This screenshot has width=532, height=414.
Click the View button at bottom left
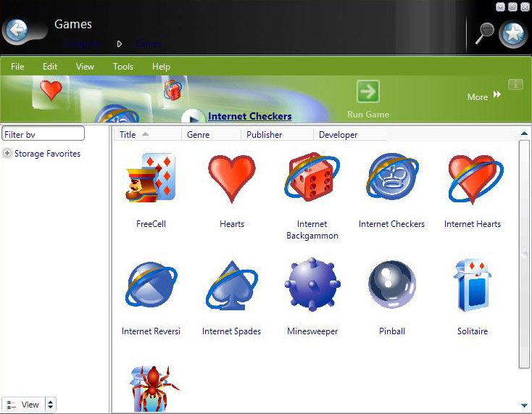coord(23,405)
